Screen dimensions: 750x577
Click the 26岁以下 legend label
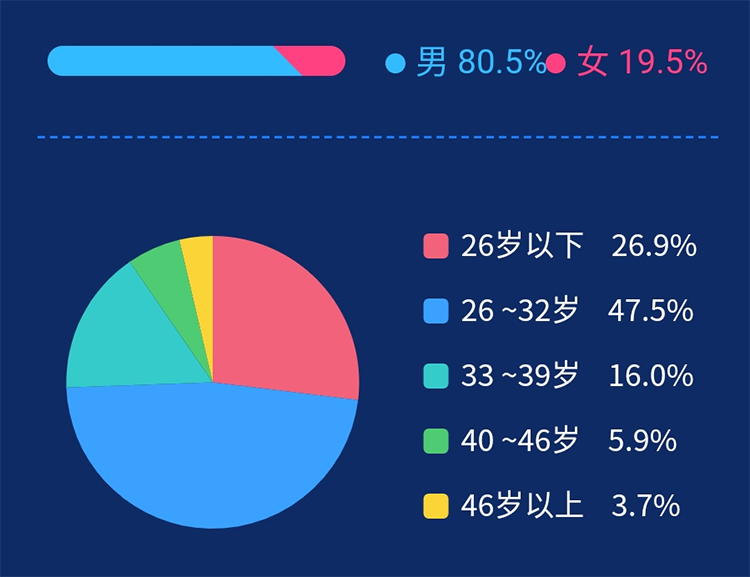pyautogui.click(x=522, y=246)
